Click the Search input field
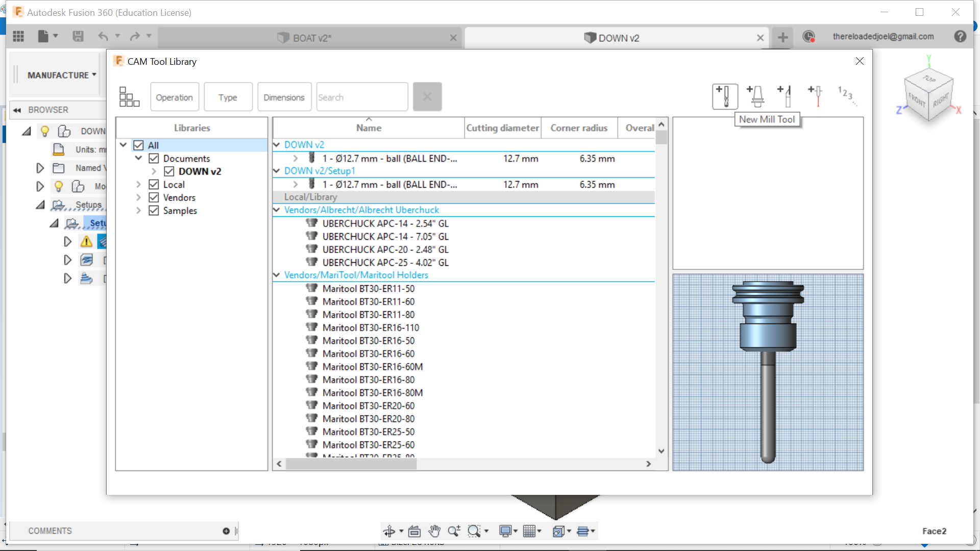 (361, 97)
